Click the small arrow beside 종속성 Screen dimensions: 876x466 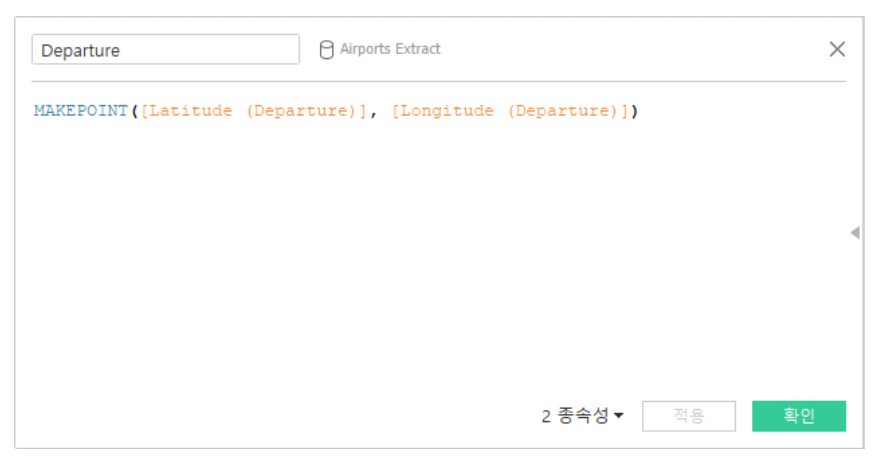click(618, 416)
